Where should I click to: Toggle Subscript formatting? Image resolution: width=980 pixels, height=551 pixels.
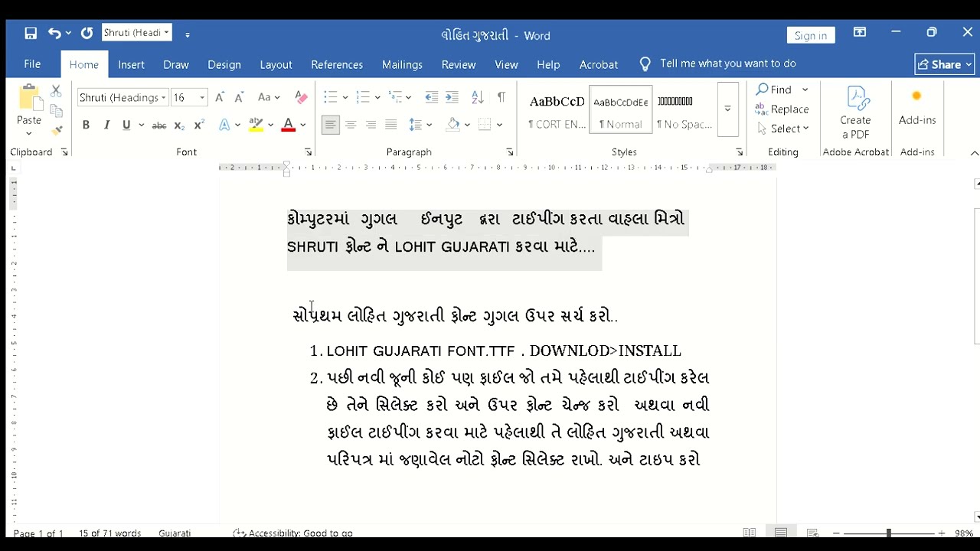[x=179, y=125]
